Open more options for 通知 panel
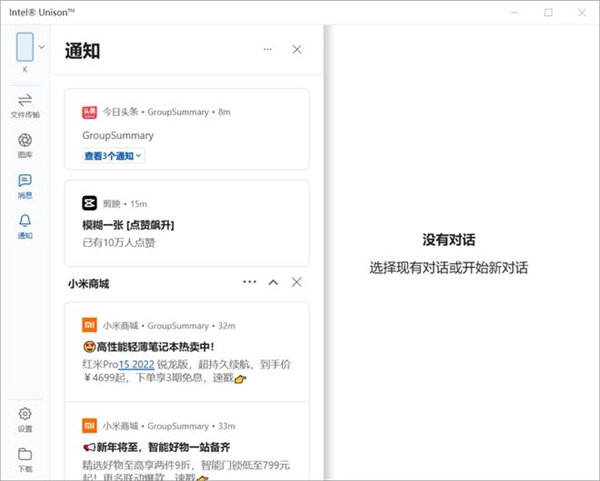Image resolution: width=600 pixels, height=481 pixels. tap(267, 50)
